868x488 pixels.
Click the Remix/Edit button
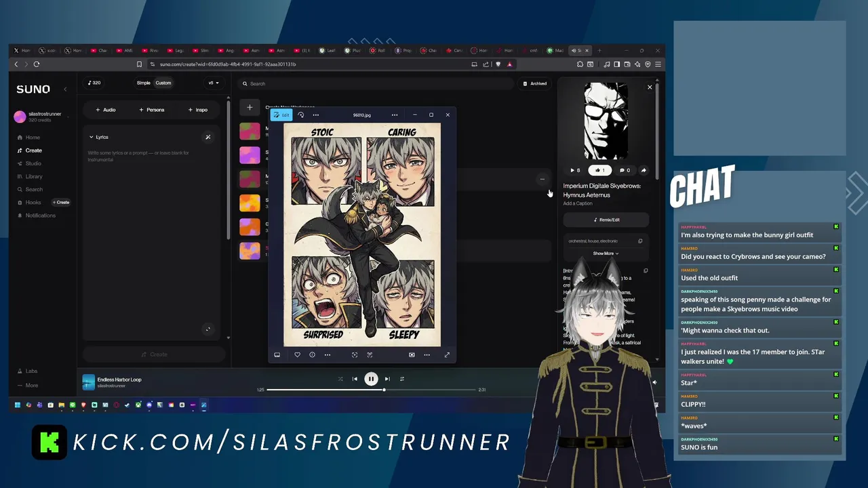coord(606,220)
